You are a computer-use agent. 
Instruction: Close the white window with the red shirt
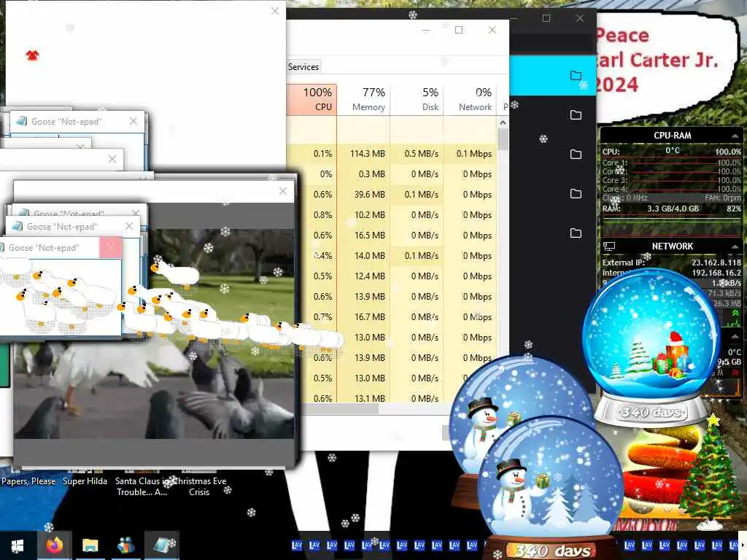(275, 10)
